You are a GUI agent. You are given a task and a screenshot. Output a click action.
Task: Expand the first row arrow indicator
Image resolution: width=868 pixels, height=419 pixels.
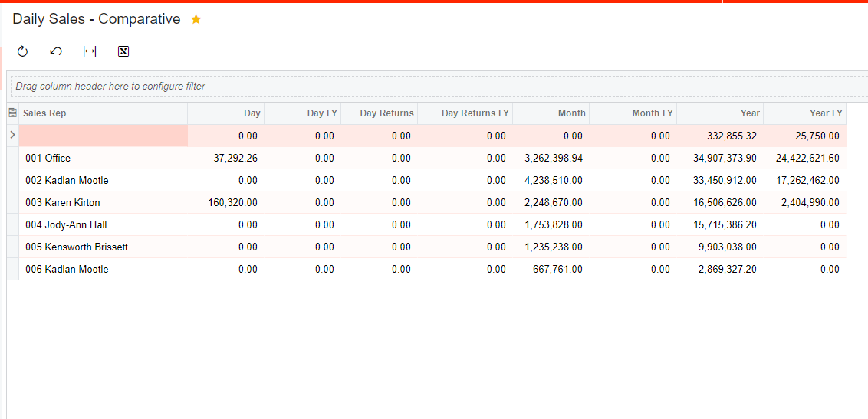pyautogui.click(x=12, y=136)
